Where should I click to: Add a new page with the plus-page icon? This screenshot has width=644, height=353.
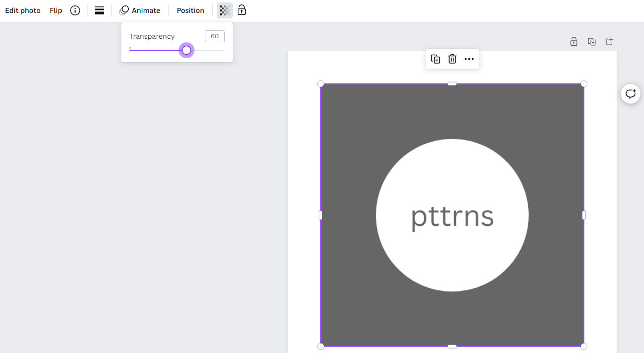610,42
